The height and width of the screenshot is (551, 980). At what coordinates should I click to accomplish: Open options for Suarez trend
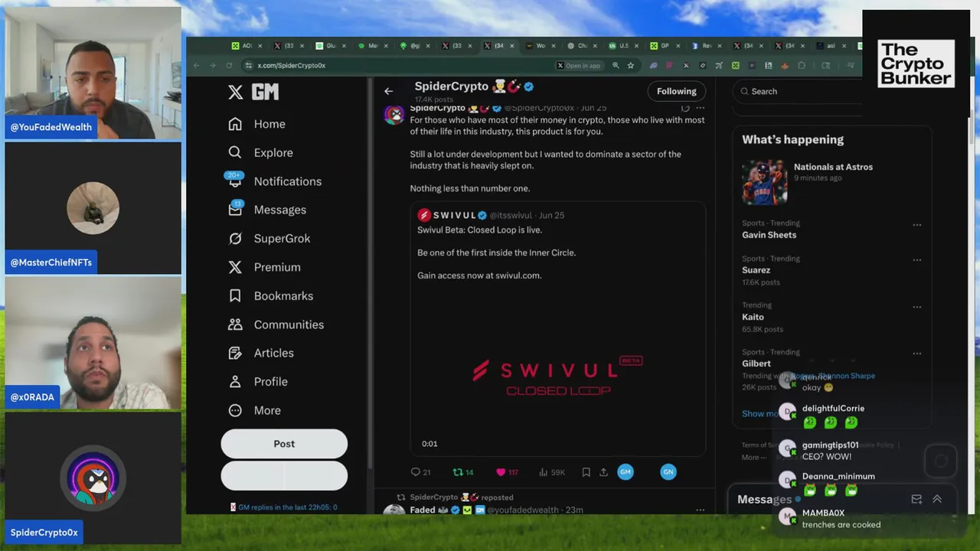point(917,260)
